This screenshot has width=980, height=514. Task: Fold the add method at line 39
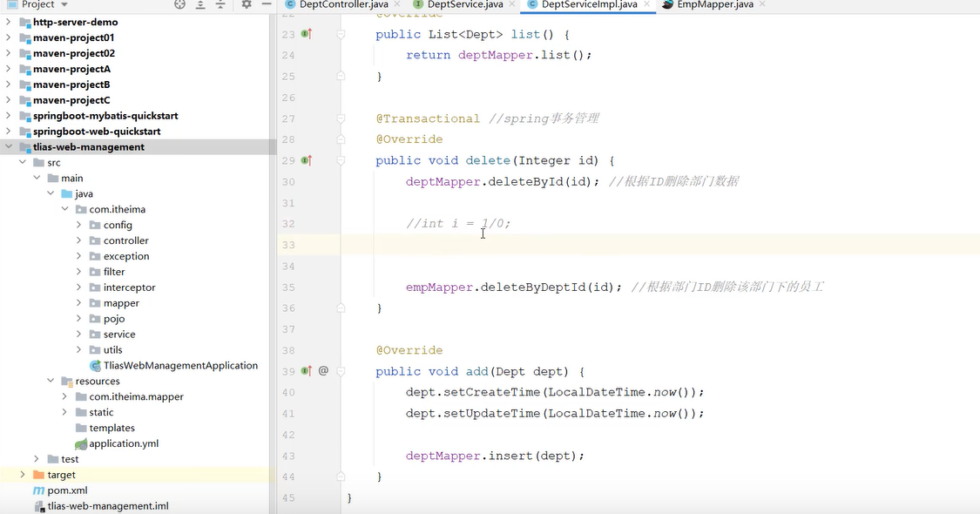(x=341, y=371)
